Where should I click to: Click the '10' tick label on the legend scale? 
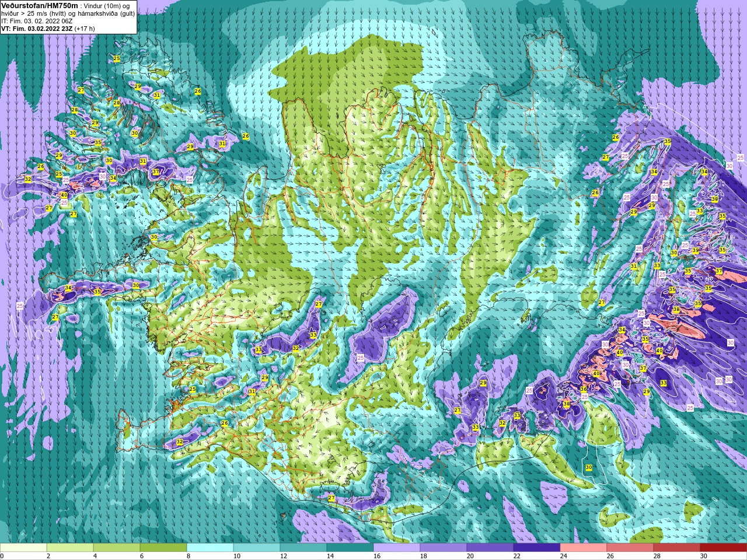[x=237, y=556]
